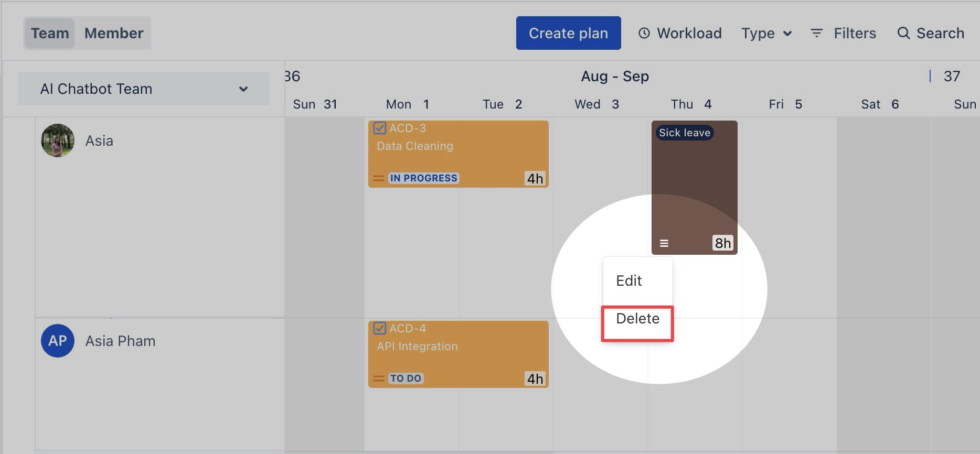Switch to the Team view toggle
The width and height of the screenshot is (980, 454).
(50, 34)
